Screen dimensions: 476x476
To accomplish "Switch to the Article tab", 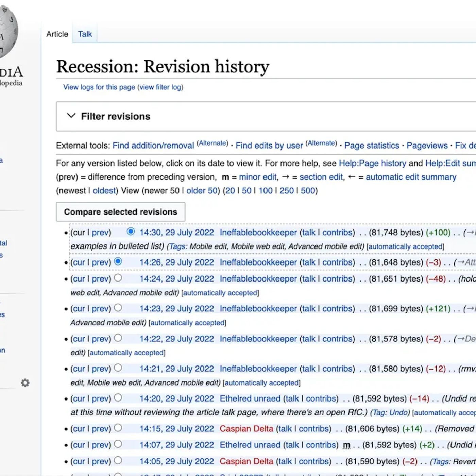I will (x=57, y=34).
